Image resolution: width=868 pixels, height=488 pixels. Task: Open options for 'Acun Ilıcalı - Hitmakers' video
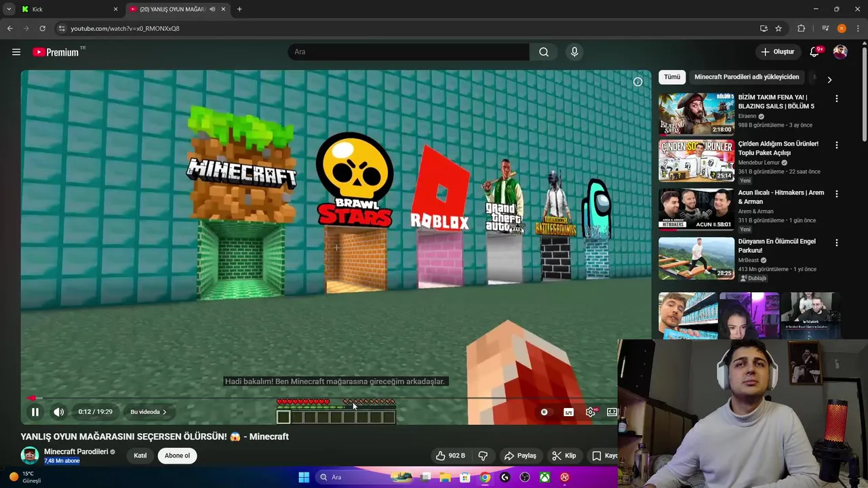(x=836, y=194)
